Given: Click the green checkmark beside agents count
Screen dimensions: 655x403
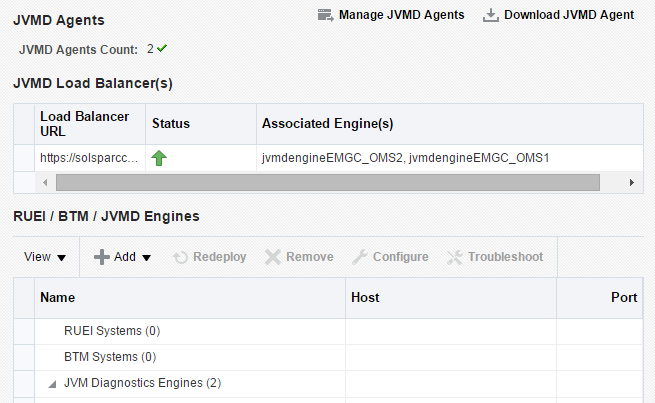Looking at the screenshot, I should (162, 48).
